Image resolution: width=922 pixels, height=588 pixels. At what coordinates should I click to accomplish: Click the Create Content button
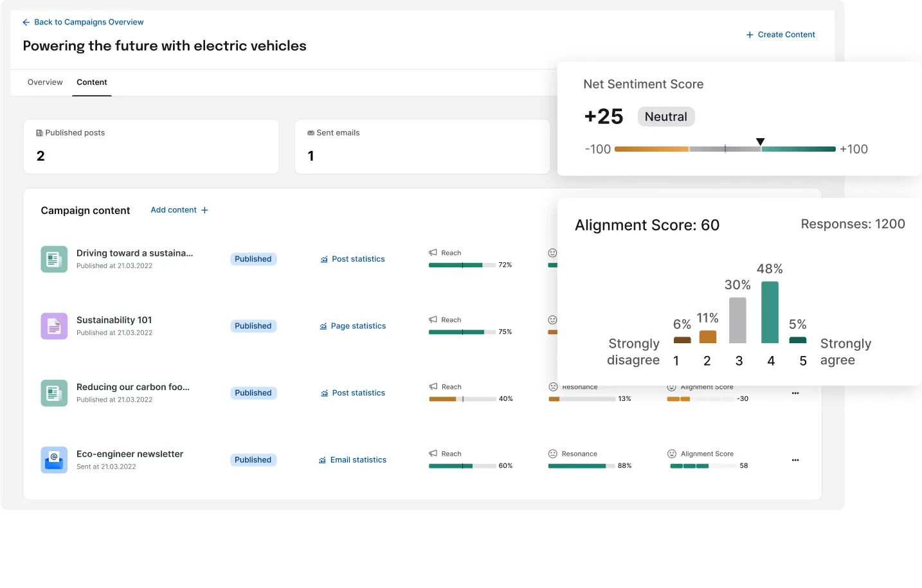[781, 35]
